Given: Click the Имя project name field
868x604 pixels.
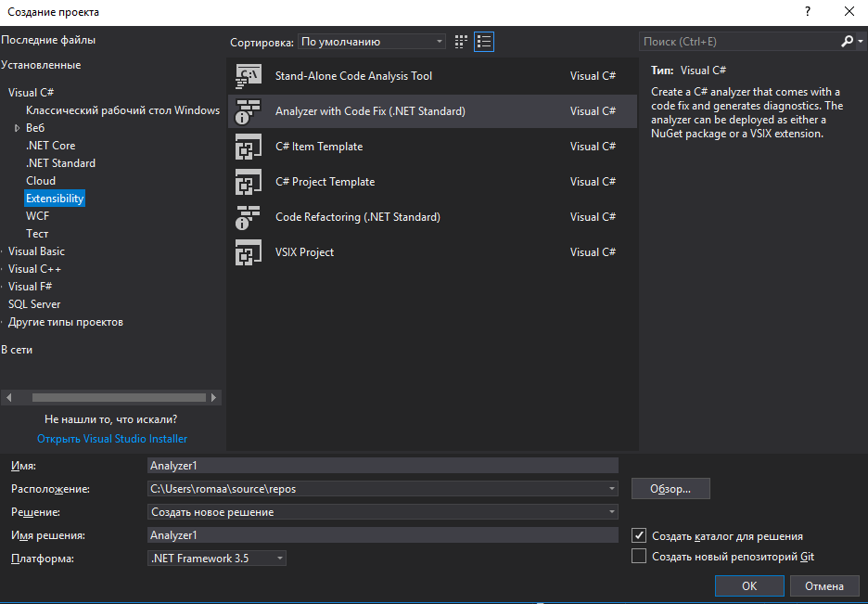Looking at the screenshot, I should tap(382, 466).
